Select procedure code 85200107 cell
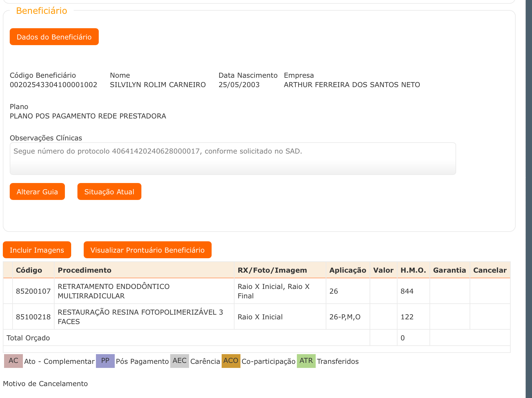Screen dimensions: 532x398 (x=33, y=291)
